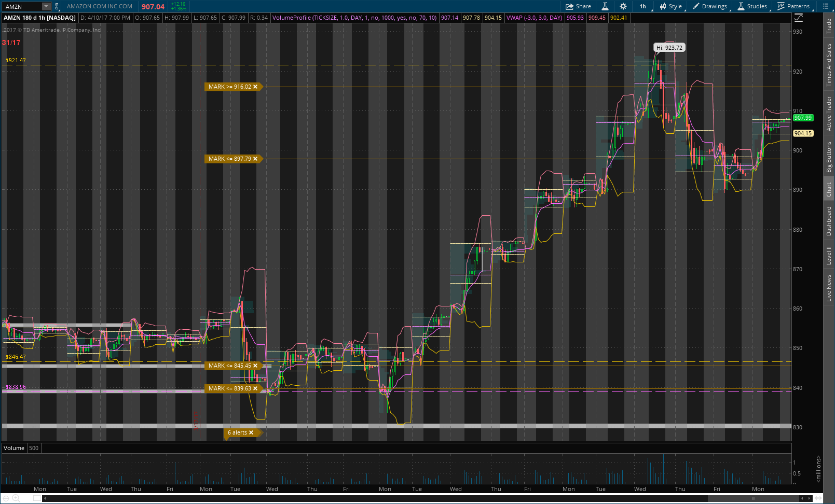
Task: Select the MARK <= 897.79 alert label
Action: click(x=229, y=159)
